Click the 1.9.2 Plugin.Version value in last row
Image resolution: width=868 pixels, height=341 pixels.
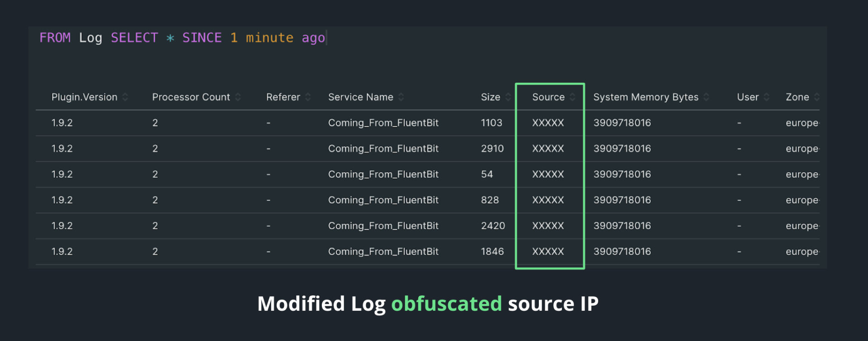click(62, 251)
